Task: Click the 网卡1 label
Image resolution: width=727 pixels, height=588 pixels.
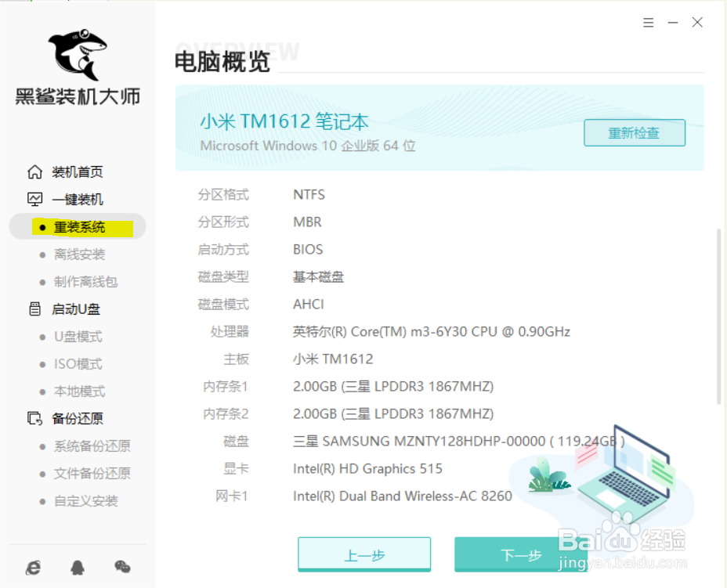Action: (232, 496)
